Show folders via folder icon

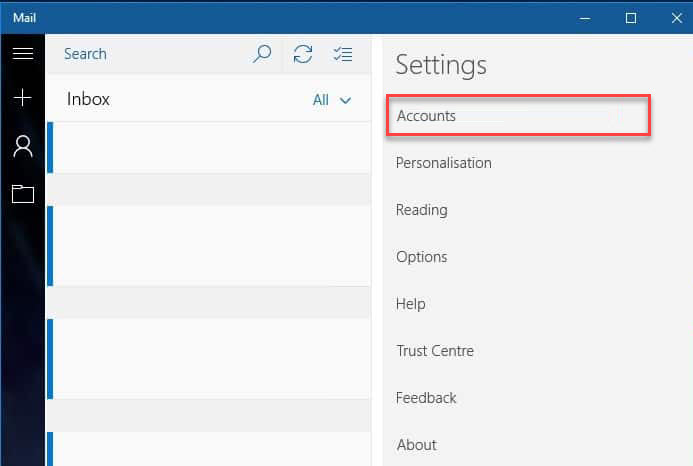(23, 194)
